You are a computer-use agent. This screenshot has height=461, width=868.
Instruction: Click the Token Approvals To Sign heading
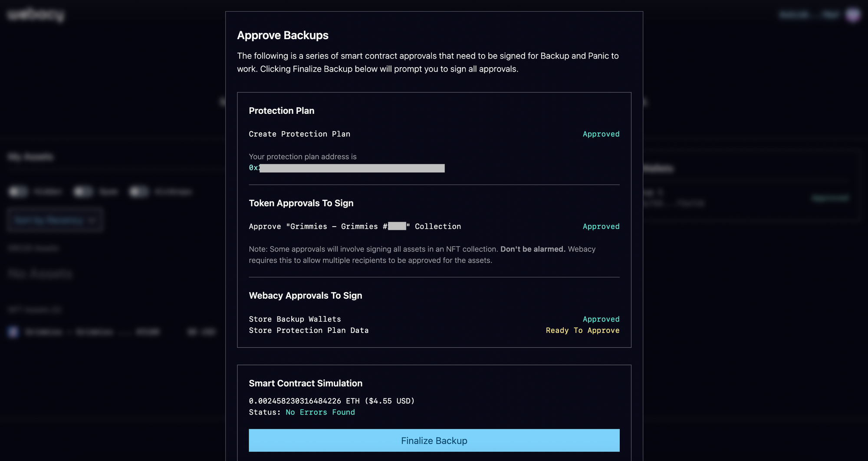click(x=301, y=203)
